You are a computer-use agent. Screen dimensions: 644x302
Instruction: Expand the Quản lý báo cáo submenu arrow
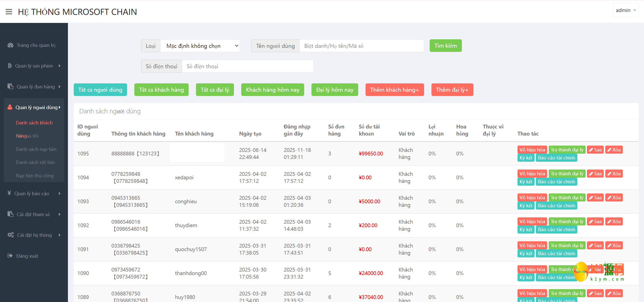[x=60, y=193]
